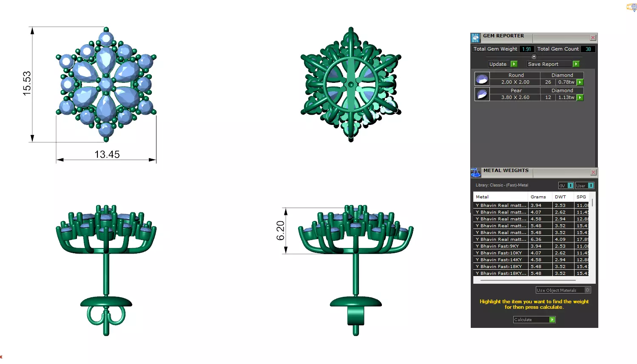Click the Round shape cell
637x364 pixels.
(515, 75)
